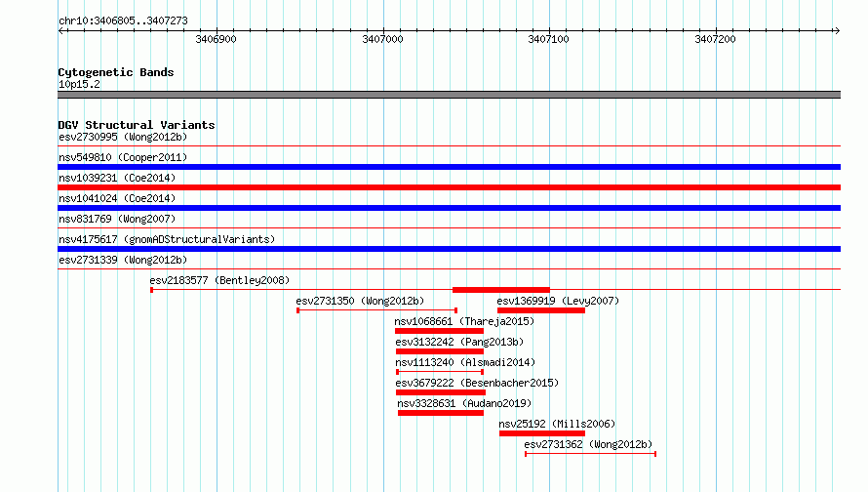The image size is (868, 492).
Task: Select the thick segment of esv2183577 feature
Action: 501,290
